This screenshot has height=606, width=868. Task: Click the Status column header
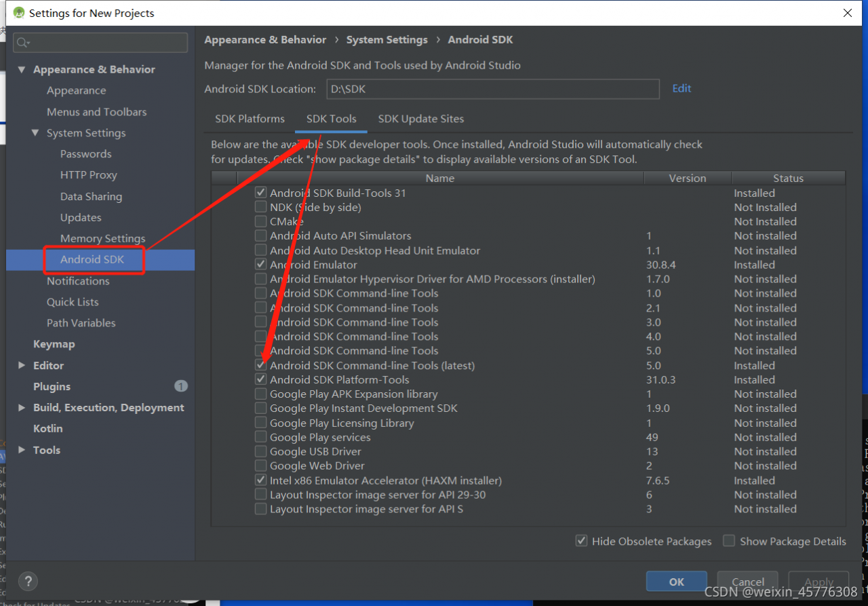pyautogui.click(x=788, y=178)
